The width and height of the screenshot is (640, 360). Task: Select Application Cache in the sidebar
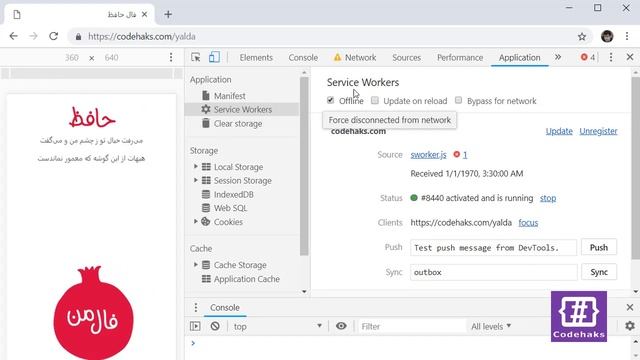(x=247, y=279)
